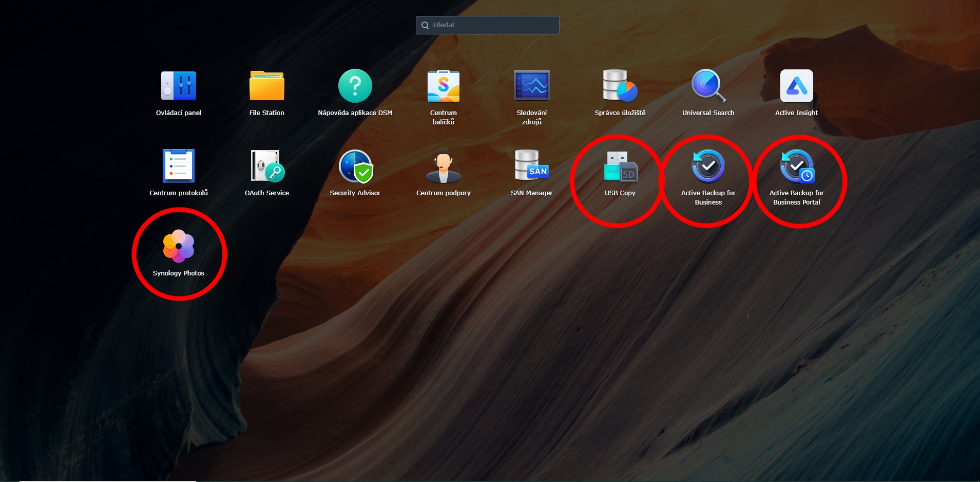Open Active Insight app

pos(796,86)
